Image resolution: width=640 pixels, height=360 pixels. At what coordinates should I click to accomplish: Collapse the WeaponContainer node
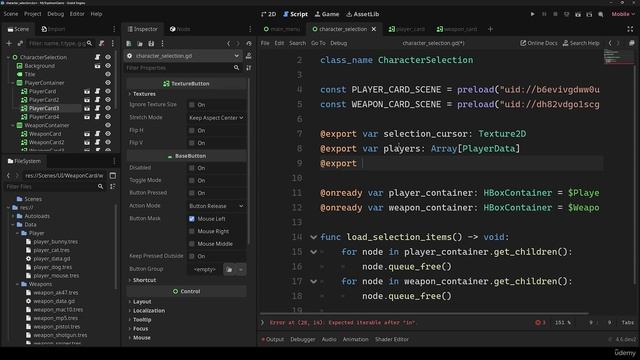pyautogui.click(x=13, y=125)
